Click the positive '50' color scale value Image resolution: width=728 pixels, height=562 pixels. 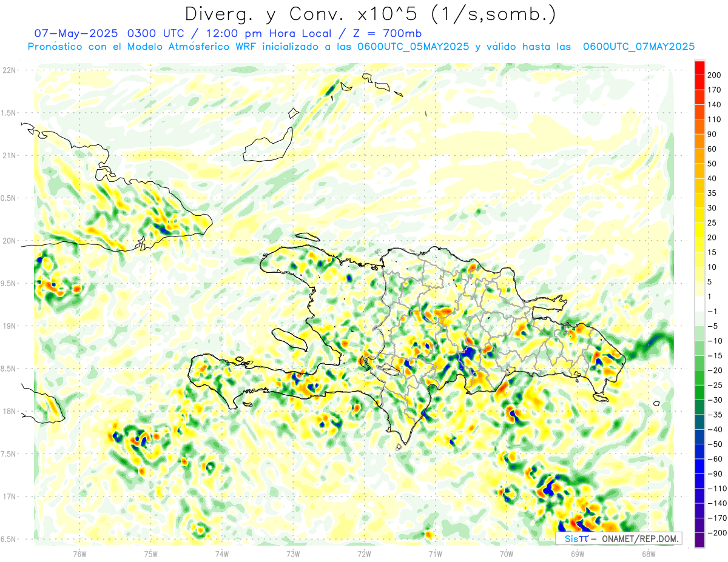712,164
